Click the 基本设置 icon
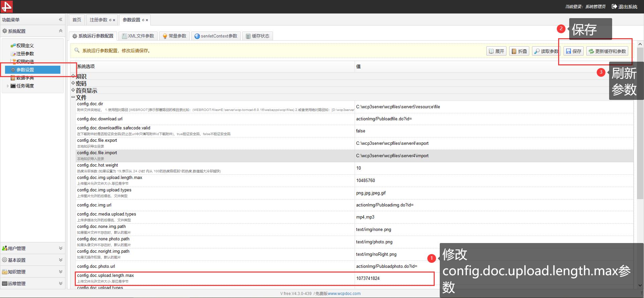Image resolution: width=644 pixels, height=298 pixels. pyautogui.click(x=5, y=260)
